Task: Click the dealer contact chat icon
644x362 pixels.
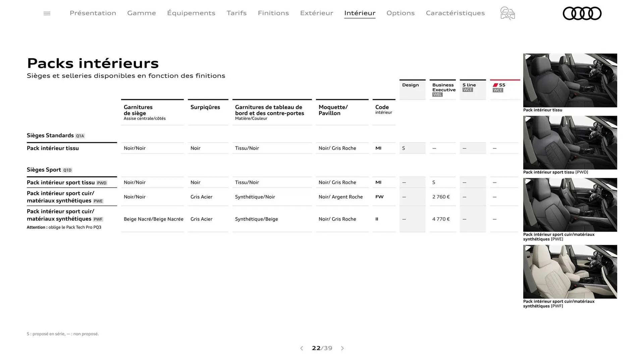Action: click(x=507, y=13)
